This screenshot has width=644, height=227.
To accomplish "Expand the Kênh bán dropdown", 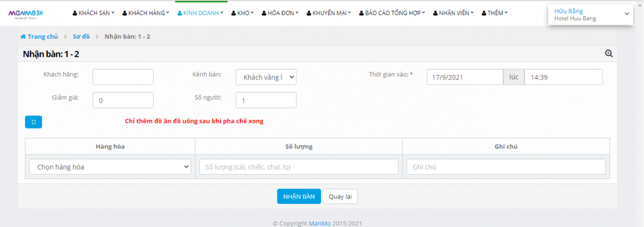I will coord(266,77).
